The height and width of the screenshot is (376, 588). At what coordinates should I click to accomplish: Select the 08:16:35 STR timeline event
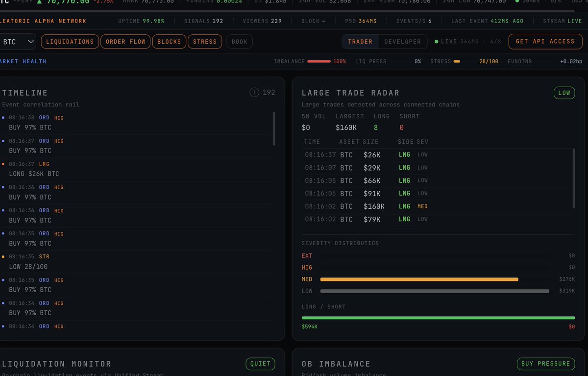(137, 262)
